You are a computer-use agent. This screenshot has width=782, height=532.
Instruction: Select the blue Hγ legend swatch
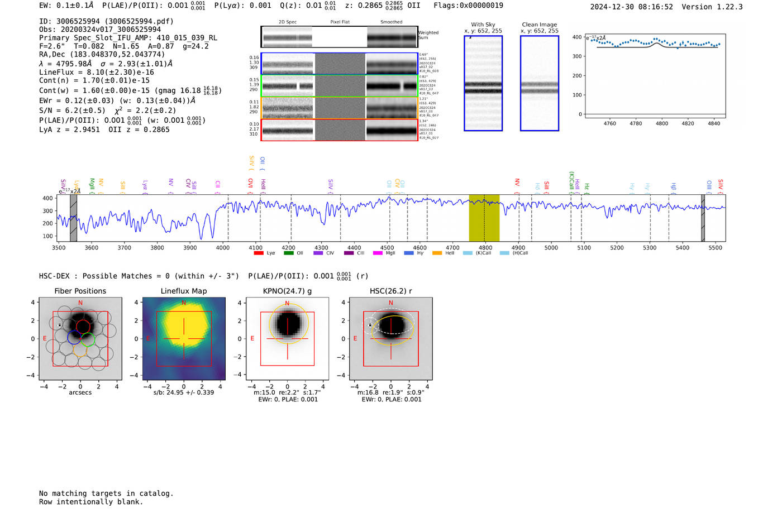[x=408, y=253]
